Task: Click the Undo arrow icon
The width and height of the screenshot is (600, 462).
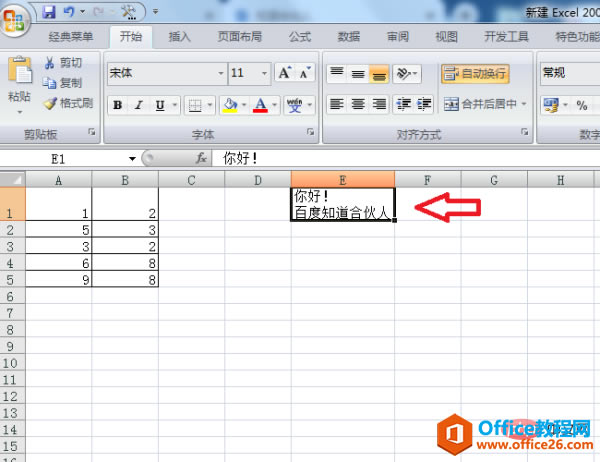Action: tap(69, 12)
